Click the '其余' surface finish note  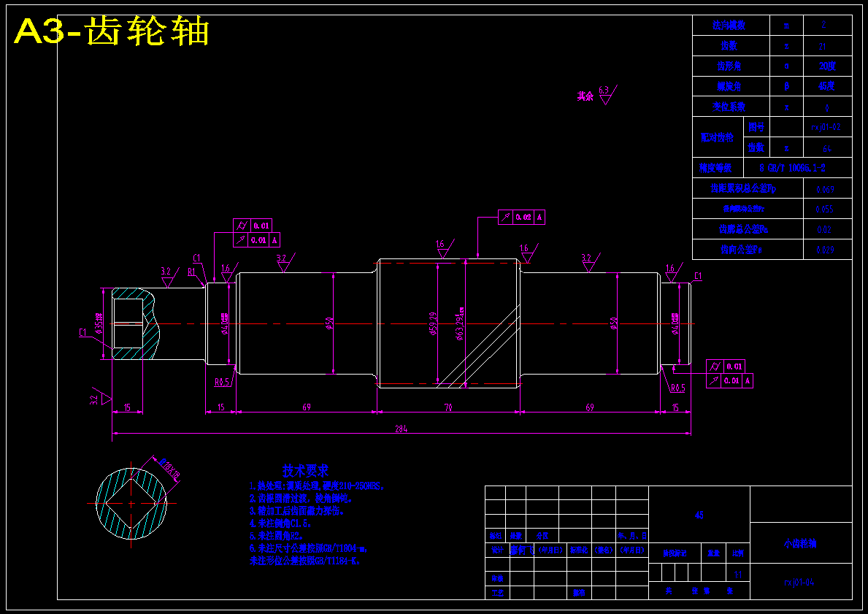point(585,96)
